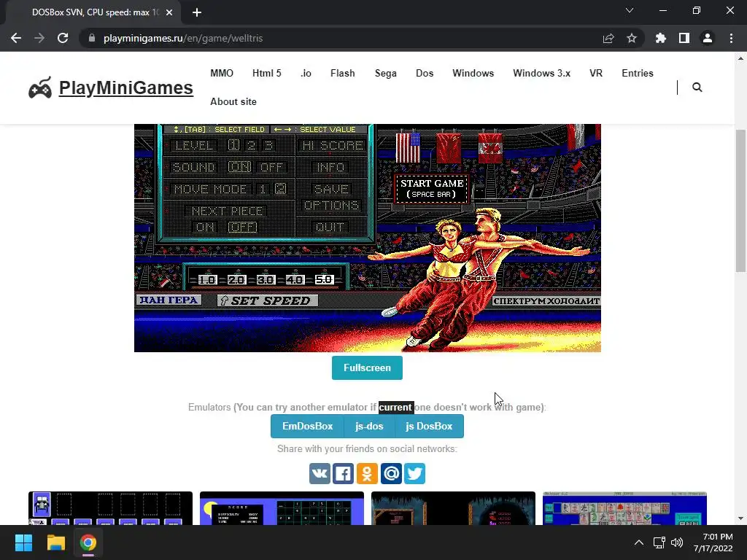Set game speed to 3.0
This screenshot has width=747, height=560.
[x=266, y=279]
